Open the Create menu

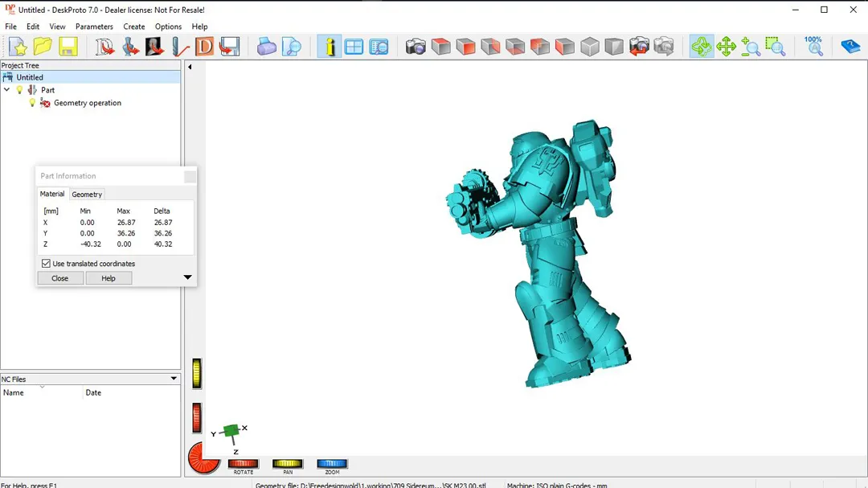(x=134, y=27)
